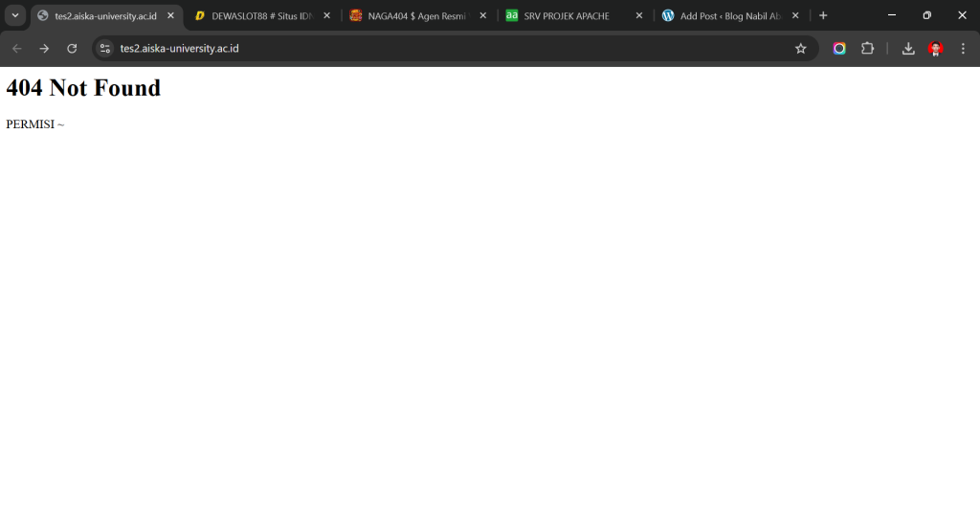Close the DEWASLOT88 tab
The width and height of the screenshot is (980, 515).
[326, 16]
